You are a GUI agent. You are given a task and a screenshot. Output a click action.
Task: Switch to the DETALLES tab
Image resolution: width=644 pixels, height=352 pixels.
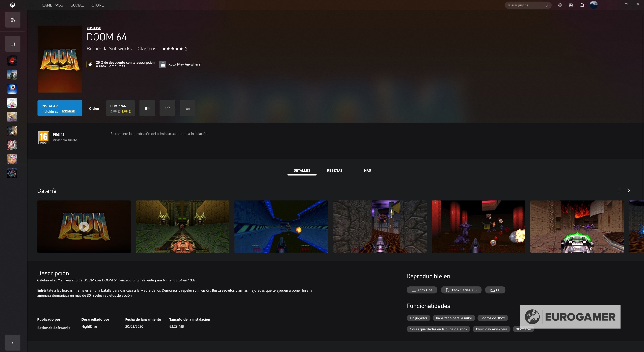[x=302, y=171]
